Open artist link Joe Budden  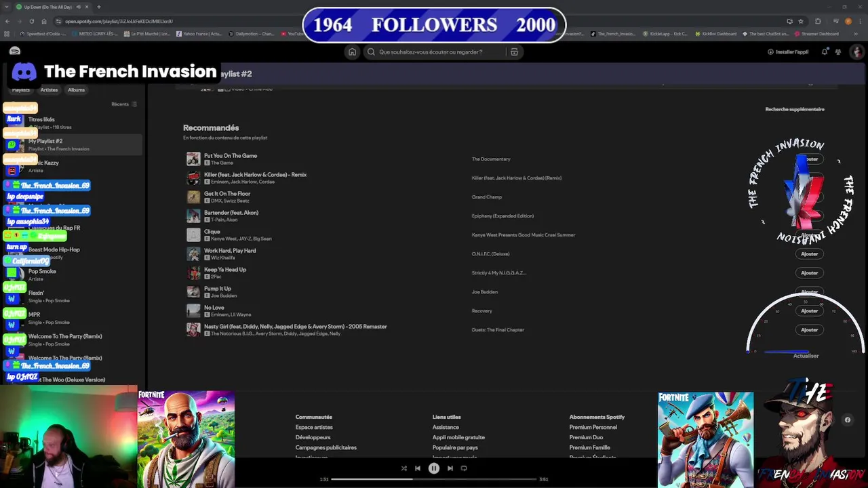pyautogui.click(x=224, y=296)
